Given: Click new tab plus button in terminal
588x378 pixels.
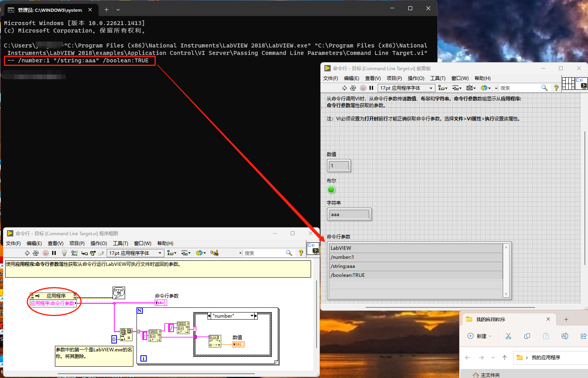Looking at the screenshot, I should (x=106, y=10).
